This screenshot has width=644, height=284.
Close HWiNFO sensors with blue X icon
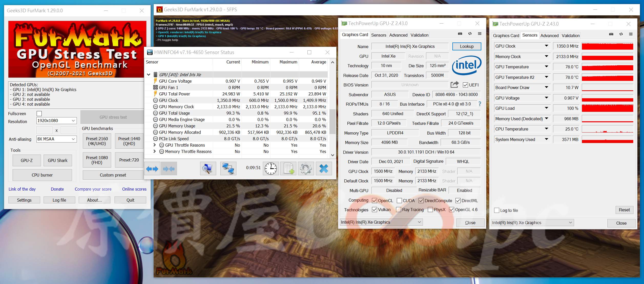tap(324, 169)
